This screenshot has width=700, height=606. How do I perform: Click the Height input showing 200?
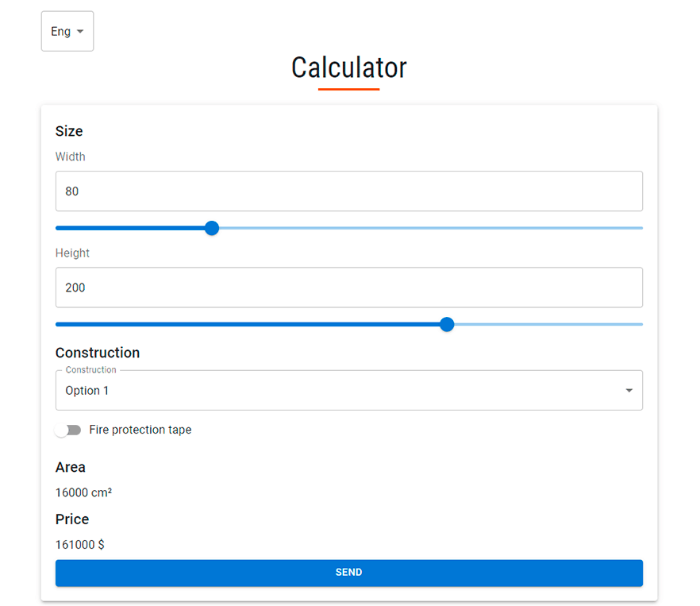pos(349,288)
